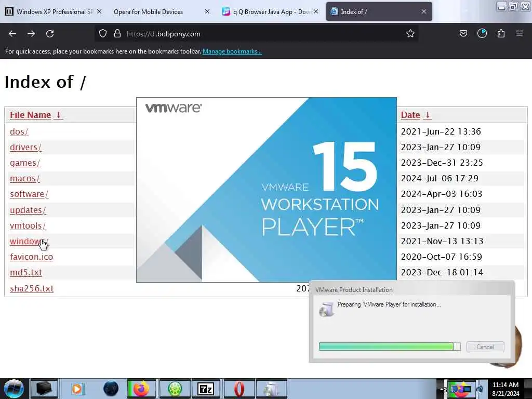Open the black box app in taskbar
Screen dimensions: 532x399
click(x=44, y=389)
